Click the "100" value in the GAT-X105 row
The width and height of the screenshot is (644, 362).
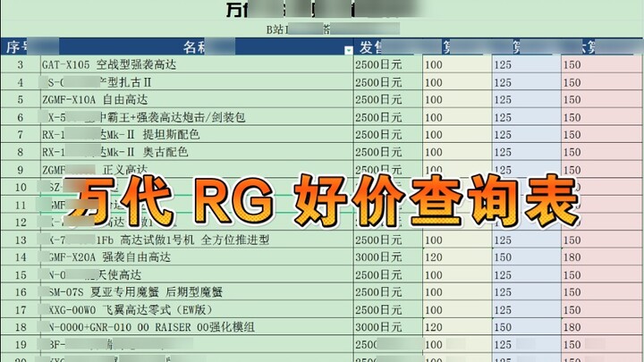(x=457, y=64)
